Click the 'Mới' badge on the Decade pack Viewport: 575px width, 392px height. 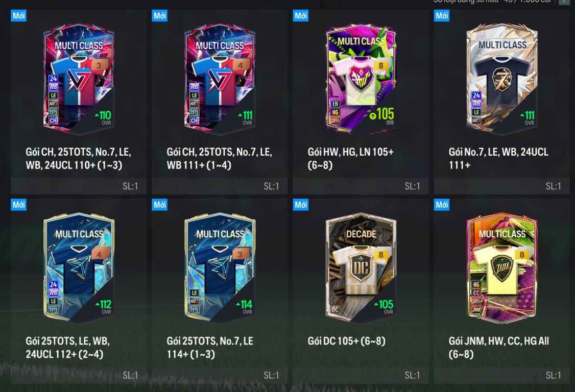click(301, 205)
